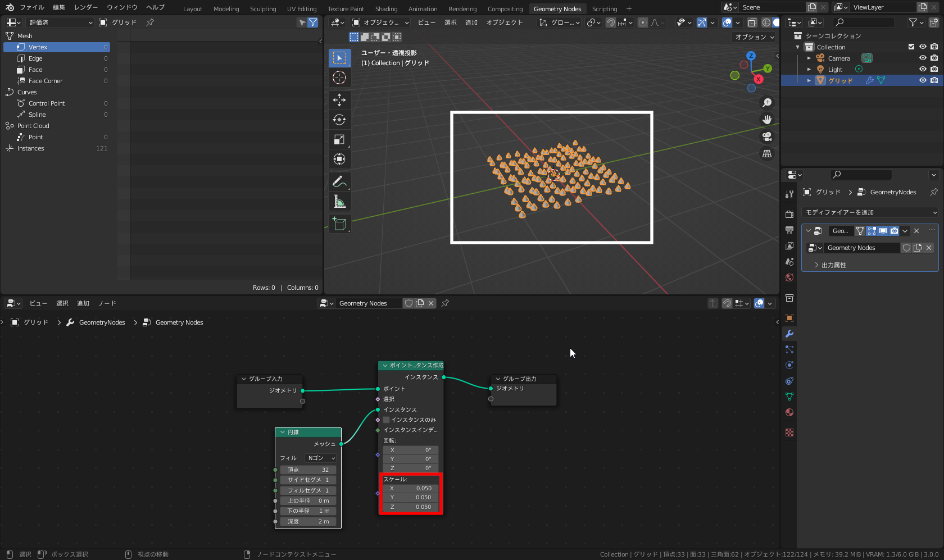944x560 pixels.
Task: Enable the インスタンスのみ checkbox
Action: (x=387, y=420)
